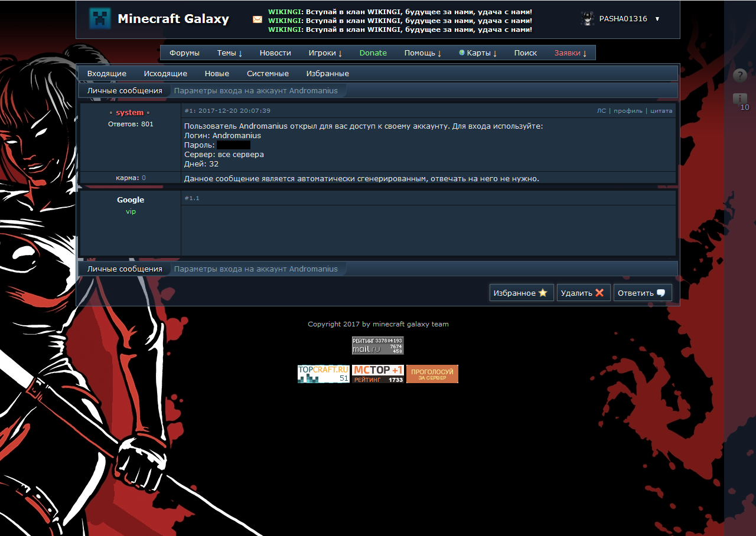Click the Minecraft Galaxy site title

pos(173,18)
